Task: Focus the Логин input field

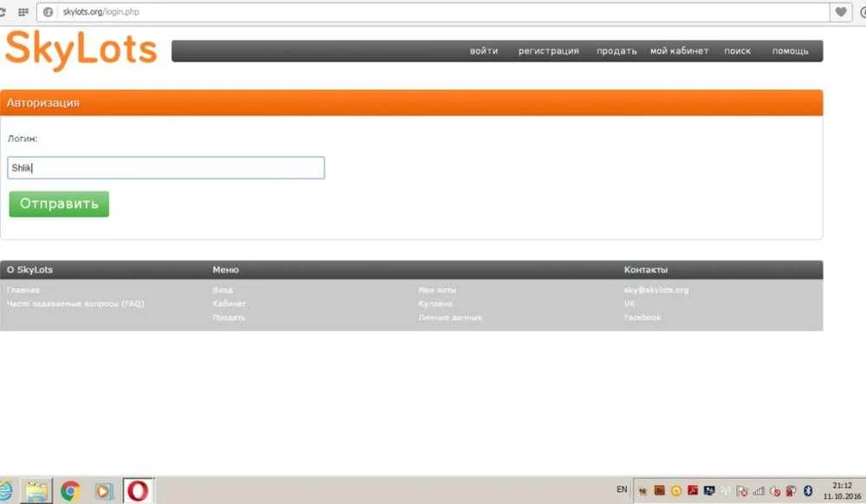Action: [165, 168]
